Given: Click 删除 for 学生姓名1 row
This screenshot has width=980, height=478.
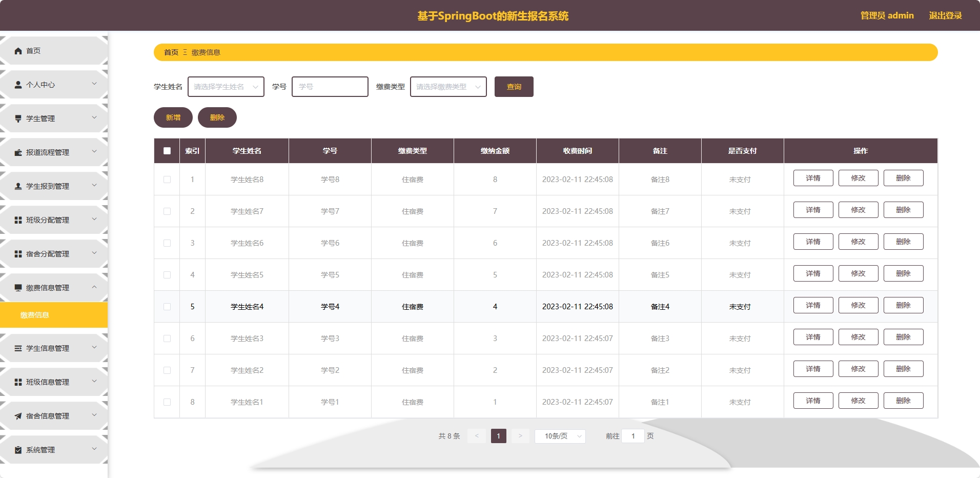Looking at the screenshot, I should pyautogui.click(x=904, y=401).
